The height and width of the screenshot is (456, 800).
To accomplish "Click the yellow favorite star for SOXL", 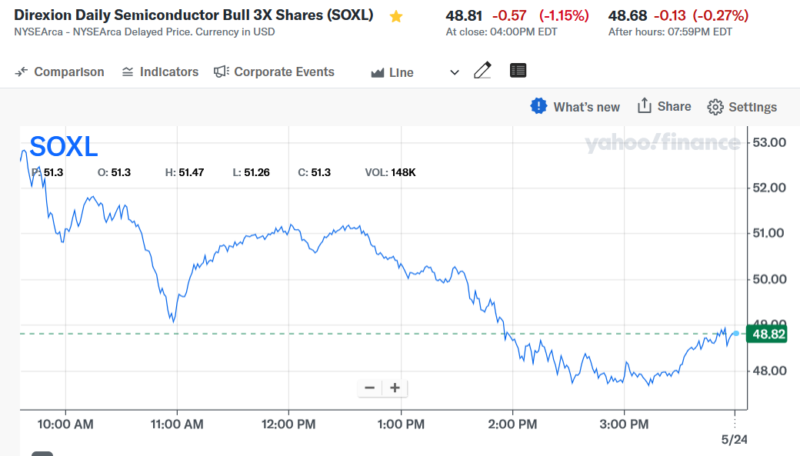I will (396, 17).
